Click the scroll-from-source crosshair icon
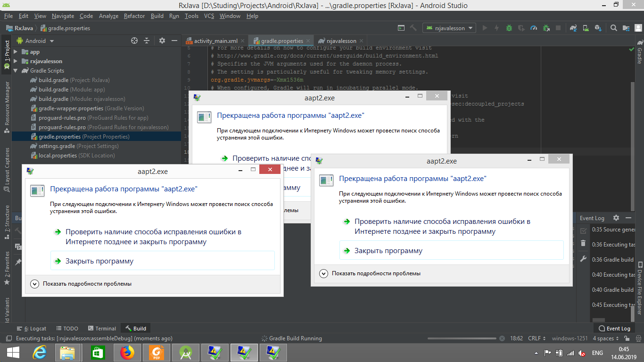644x362 pixels. pos(134,41)
